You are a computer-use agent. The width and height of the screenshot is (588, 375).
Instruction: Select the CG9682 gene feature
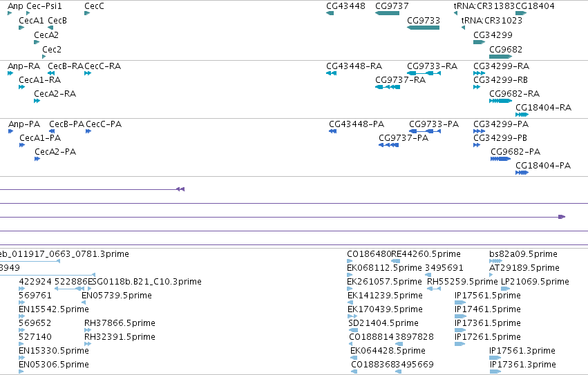501,57
